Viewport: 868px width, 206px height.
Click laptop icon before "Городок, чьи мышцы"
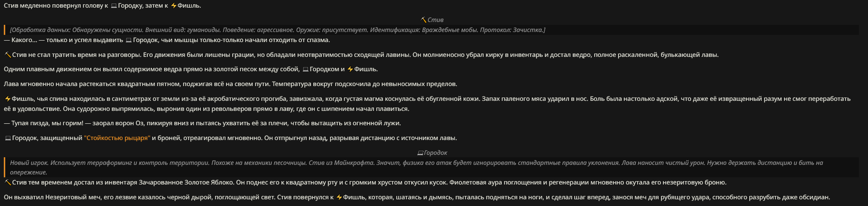[128, 40]
